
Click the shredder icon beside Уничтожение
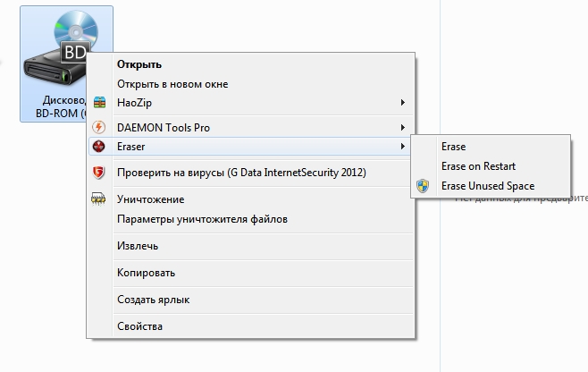[x=99, y=199]
